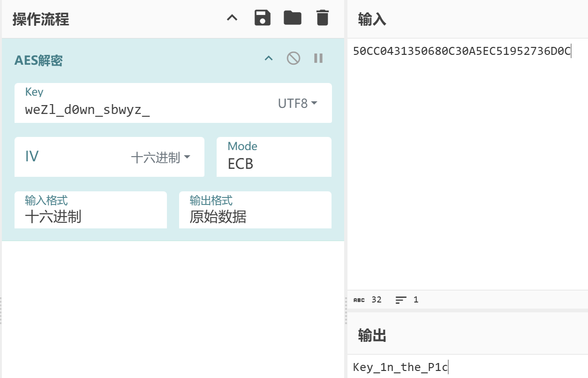Collapse the 操作流程 panel with its chevron
This screenshot has width=588, height=378.
[232, 18]
